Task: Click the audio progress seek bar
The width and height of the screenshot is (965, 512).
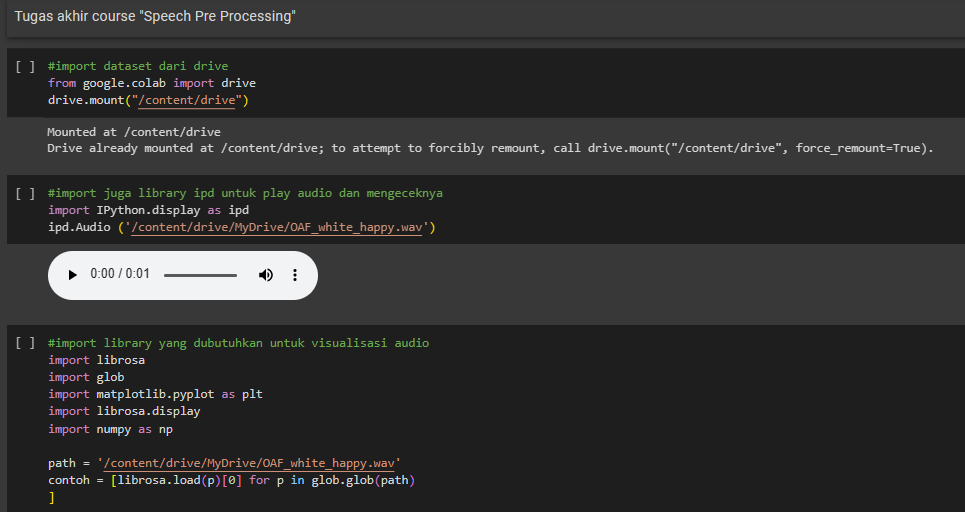Action: point(200,275)
